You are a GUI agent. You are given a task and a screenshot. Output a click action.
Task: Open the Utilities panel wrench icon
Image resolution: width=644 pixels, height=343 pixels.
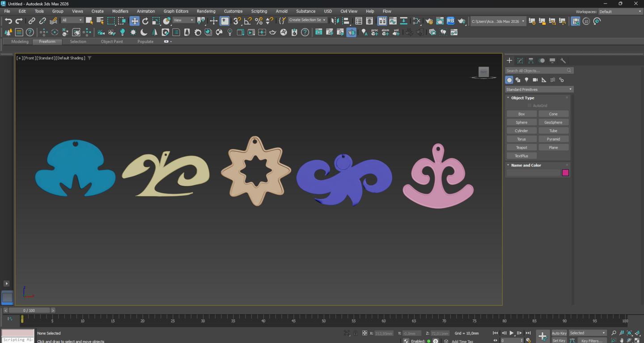pos(563,60)
